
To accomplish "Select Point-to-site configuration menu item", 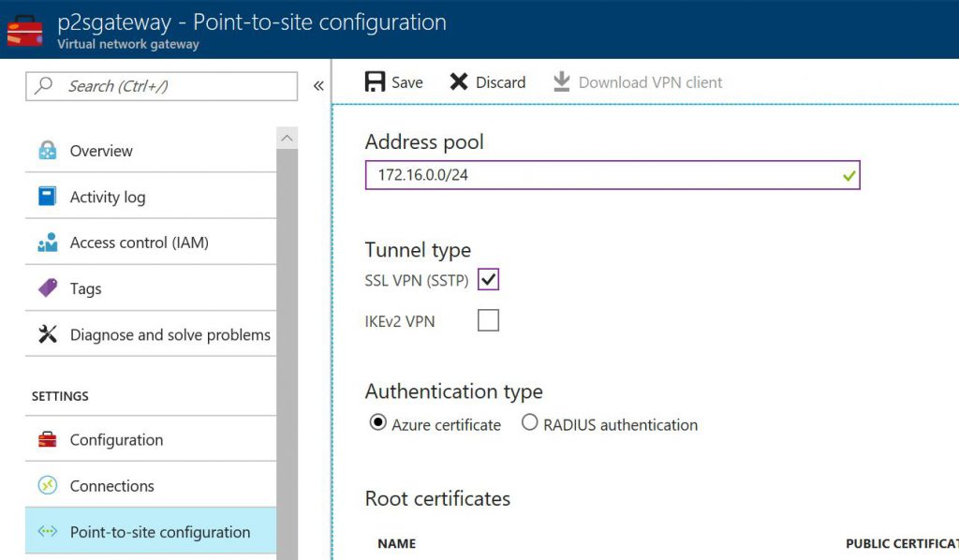I will (x=151, y=531).
